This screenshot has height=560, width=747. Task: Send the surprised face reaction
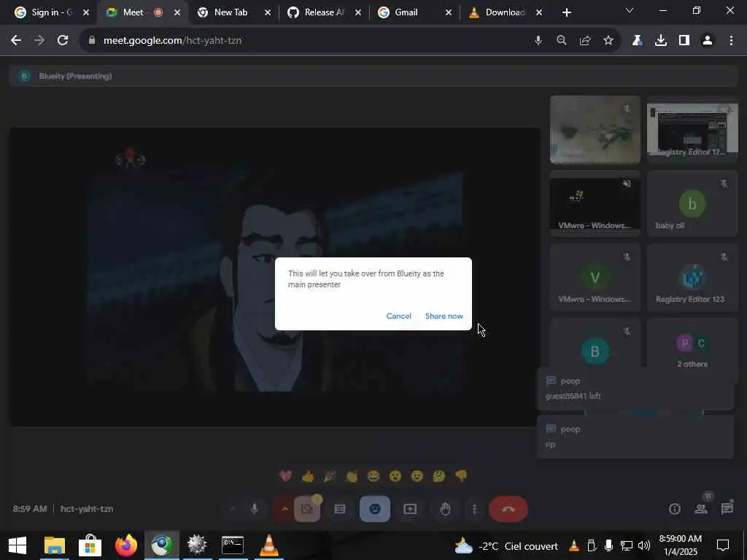point(395,475)
